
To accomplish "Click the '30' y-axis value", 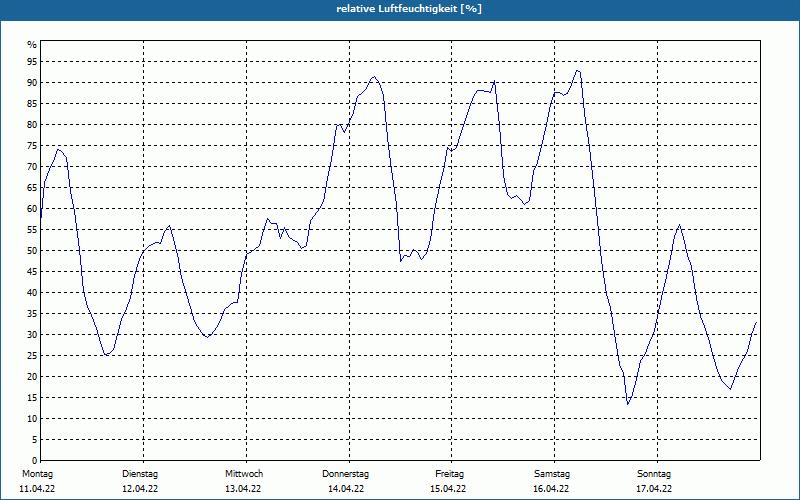I will click(32, 335).
